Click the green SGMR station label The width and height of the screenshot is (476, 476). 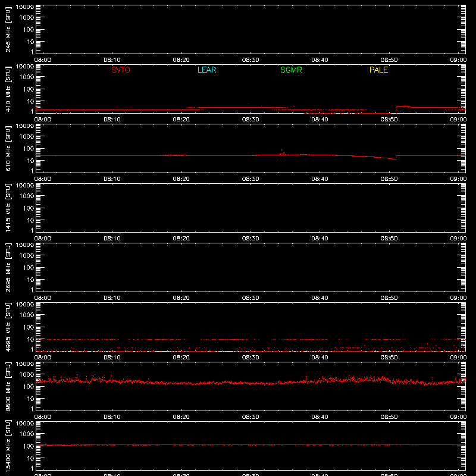tap(291, 70)
